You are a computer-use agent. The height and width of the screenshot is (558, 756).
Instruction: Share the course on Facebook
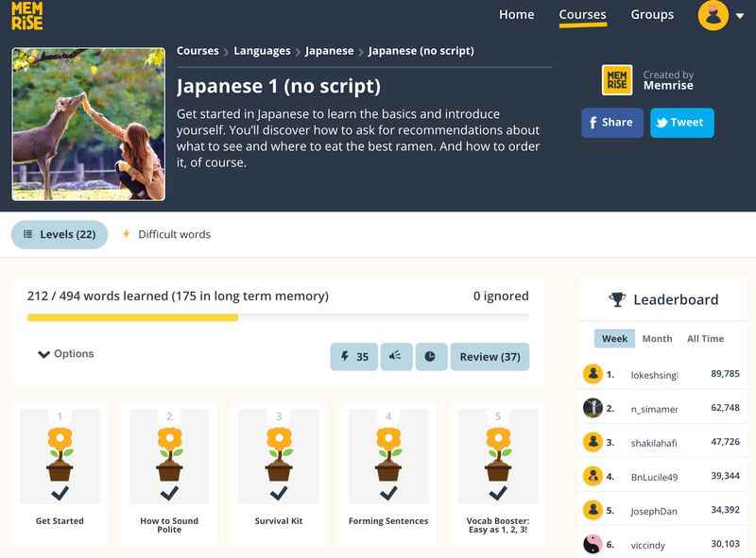[x=611, y=123]
